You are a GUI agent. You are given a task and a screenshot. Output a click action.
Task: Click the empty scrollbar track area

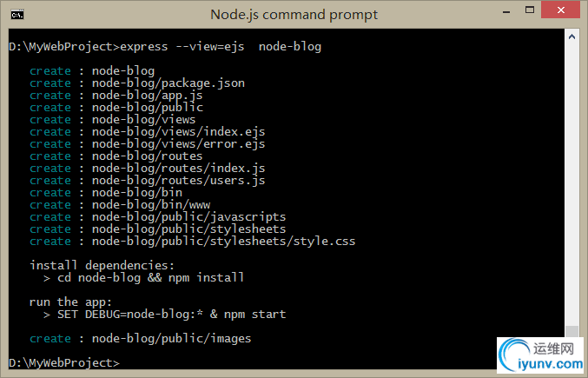(x=571, y=183)
